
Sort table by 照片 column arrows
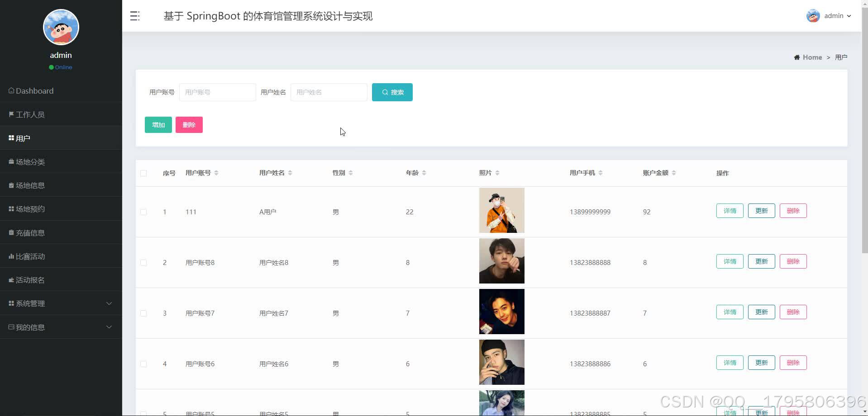(497, 173)
